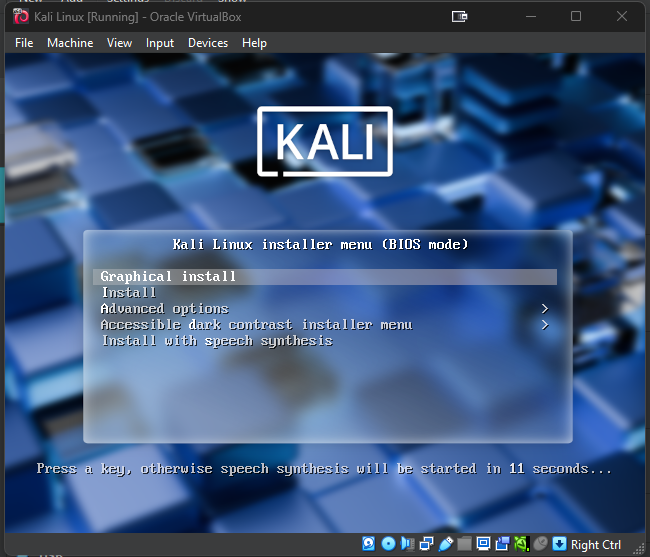Select the Graphical install option

(325, 276)
